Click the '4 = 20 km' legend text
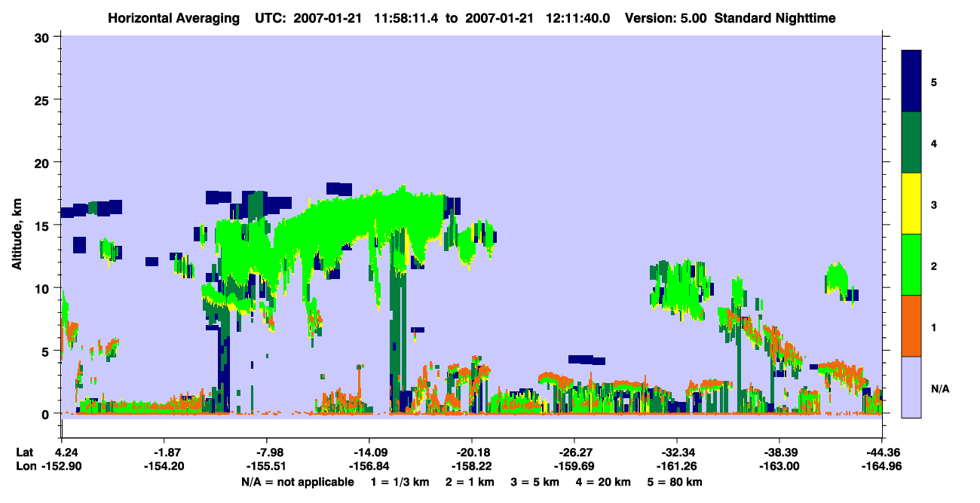 [x=604, y=482]
